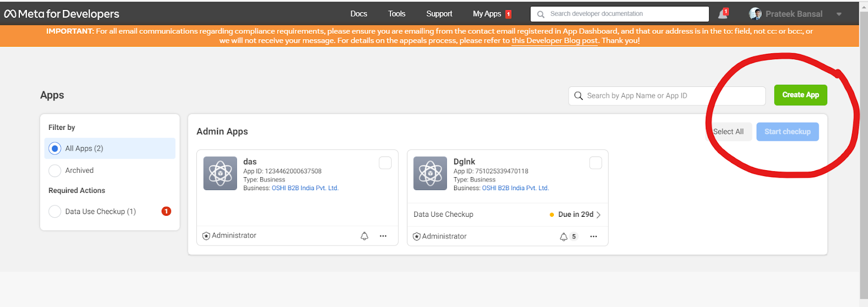Open more options menu on Dglnk card
This screenshot has width=868, height=307.
593,236
